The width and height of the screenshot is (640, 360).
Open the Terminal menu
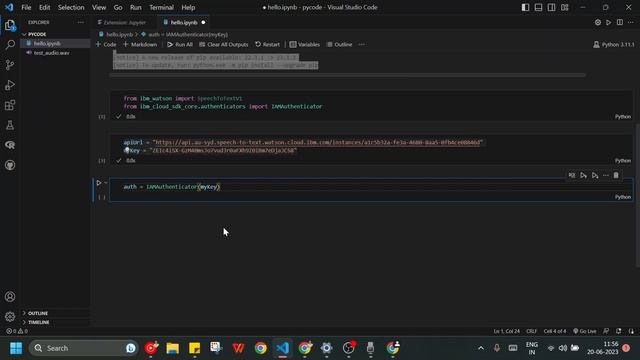(161, 7)
